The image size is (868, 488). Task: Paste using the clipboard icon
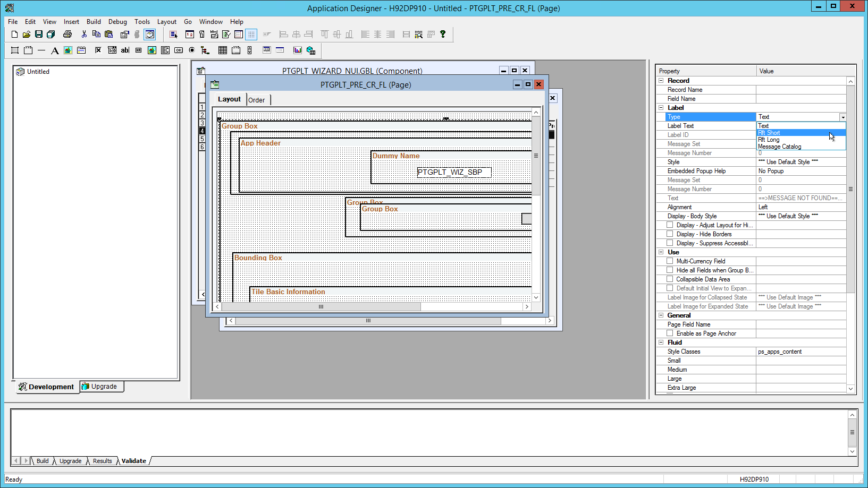click(x=108, y=35)
